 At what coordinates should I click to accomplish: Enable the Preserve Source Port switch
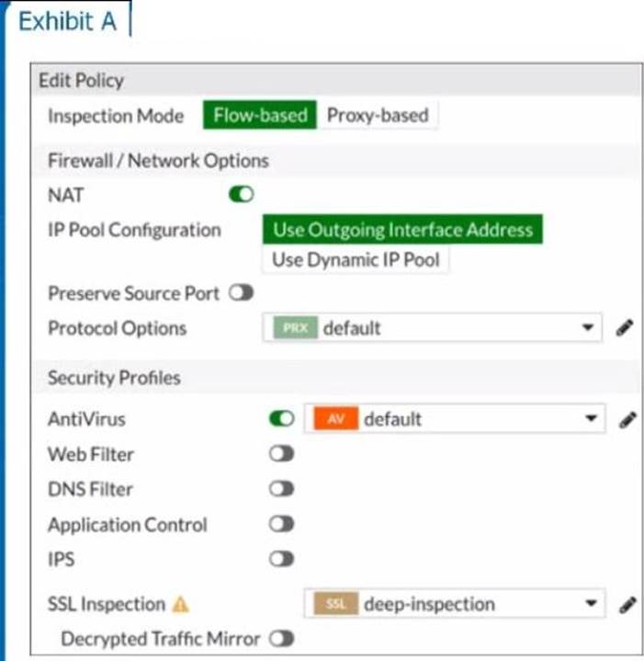(x=242, y=293)
